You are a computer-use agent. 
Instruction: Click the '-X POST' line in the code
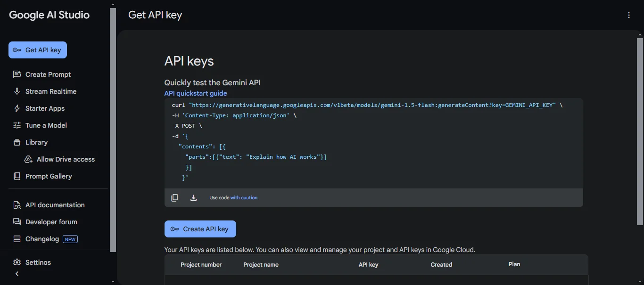click(187, 126)
